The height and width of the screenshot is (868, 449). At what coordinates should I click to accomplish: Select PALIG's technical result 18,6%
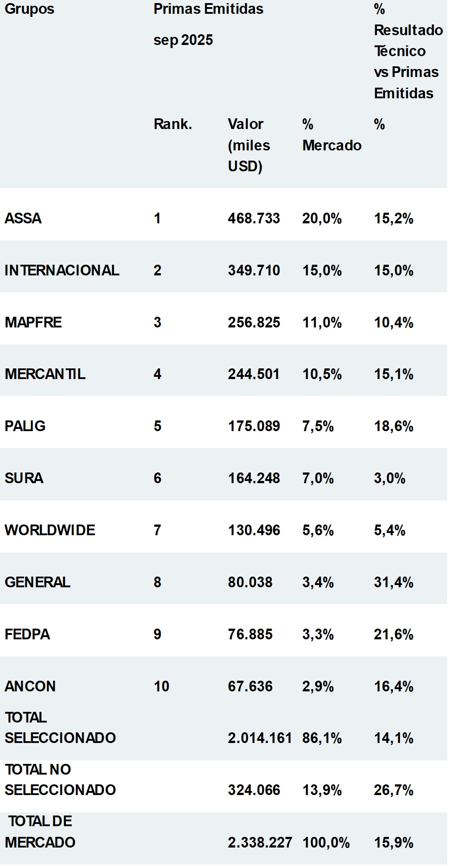pos(393,426)
